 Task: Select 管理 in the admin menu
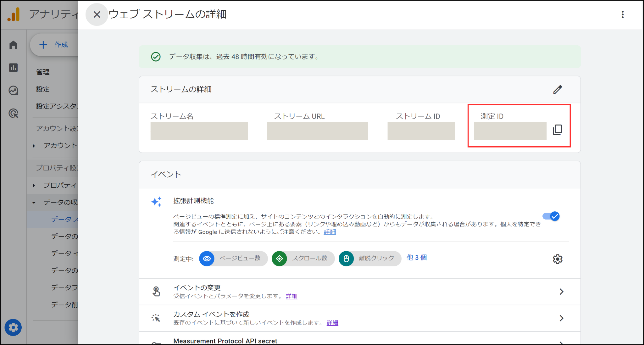point(43,72)
